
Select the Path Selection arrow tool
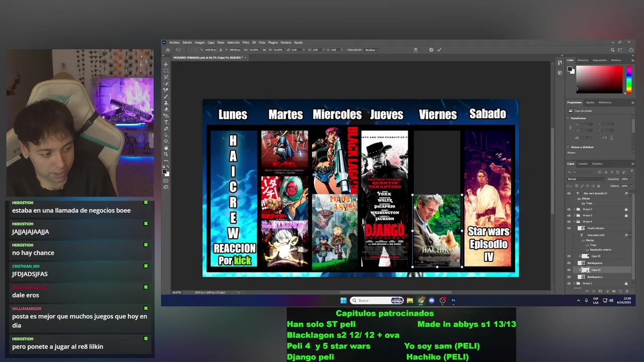point(166,135)
